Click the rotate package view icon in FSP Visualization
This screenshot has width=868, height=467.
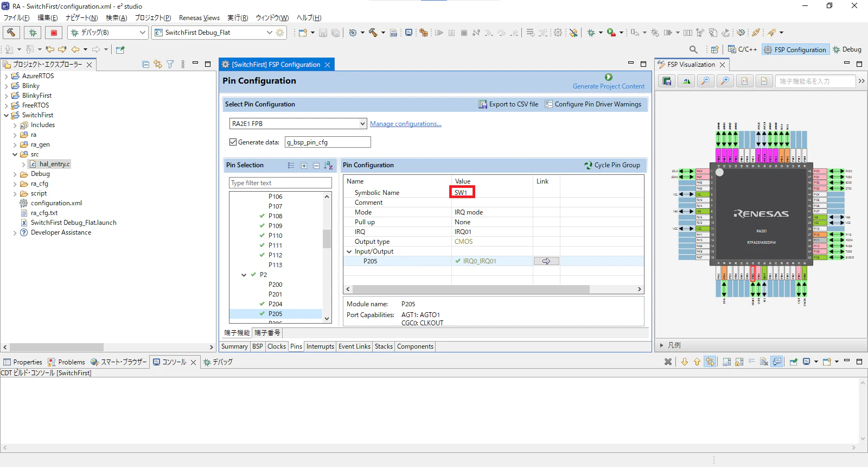687,81
